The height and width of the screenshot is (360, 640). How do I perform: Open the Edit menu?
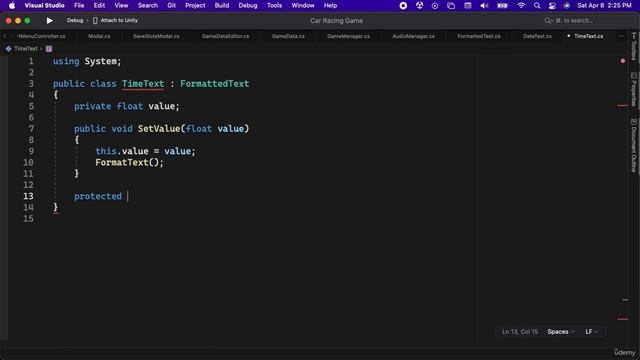99,5
